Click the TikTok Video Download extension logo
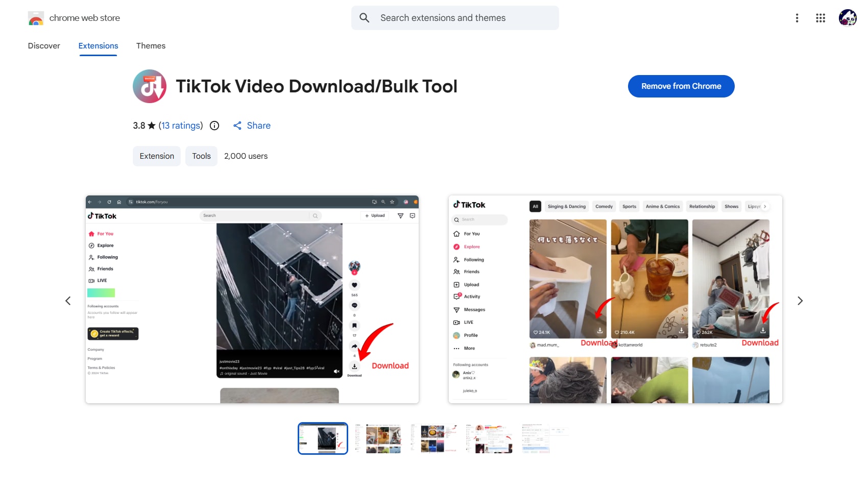 click(x=150, y=86)
